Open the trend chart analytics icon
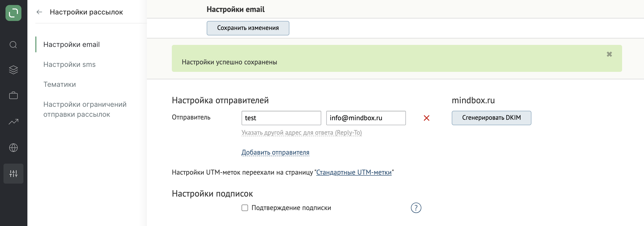Image resolution: width=644 pixels, height=226 pixels. (x=13, y=122)
